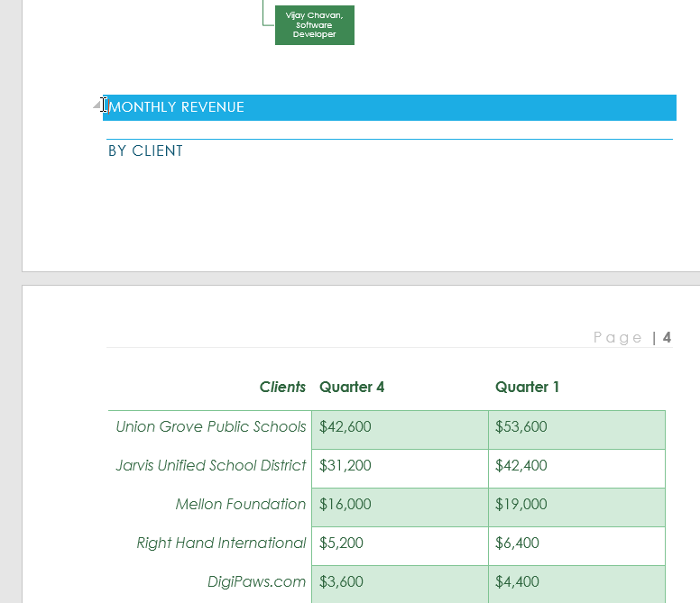Click the $4,400 table cell

(518, 582)
